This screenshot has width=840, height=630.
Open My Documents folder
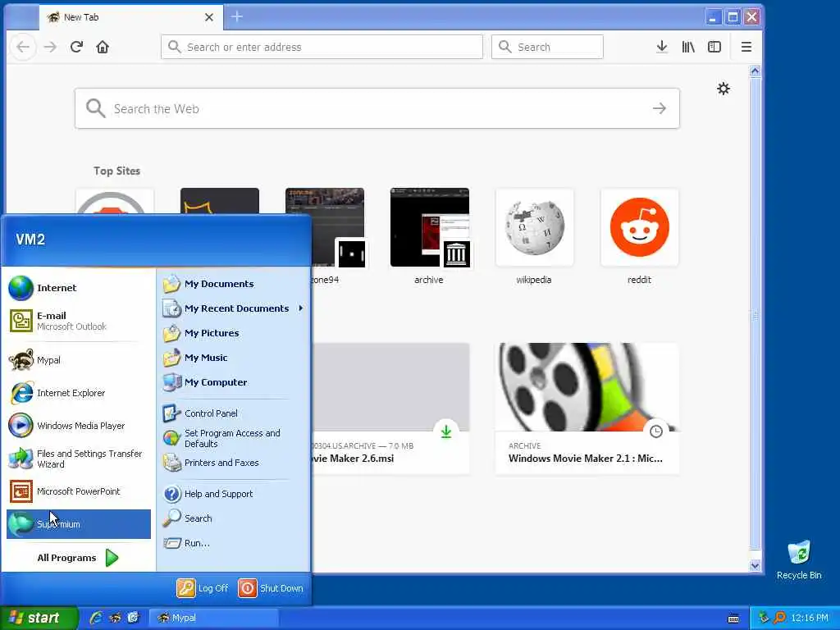click(x=233, y=284)
